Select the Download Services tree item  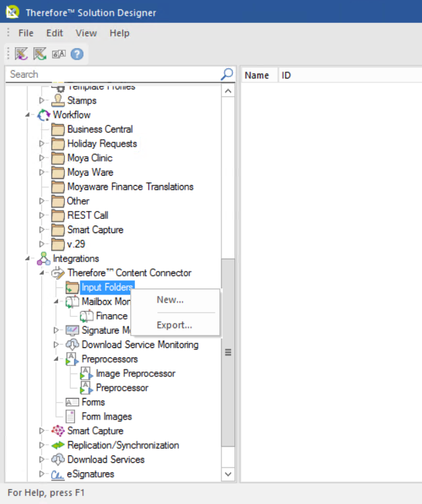point(106,459)
